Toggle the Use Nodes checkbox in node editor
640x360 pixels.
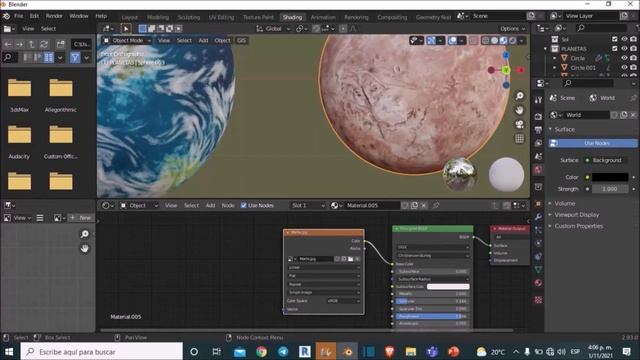tap(244, 205)
